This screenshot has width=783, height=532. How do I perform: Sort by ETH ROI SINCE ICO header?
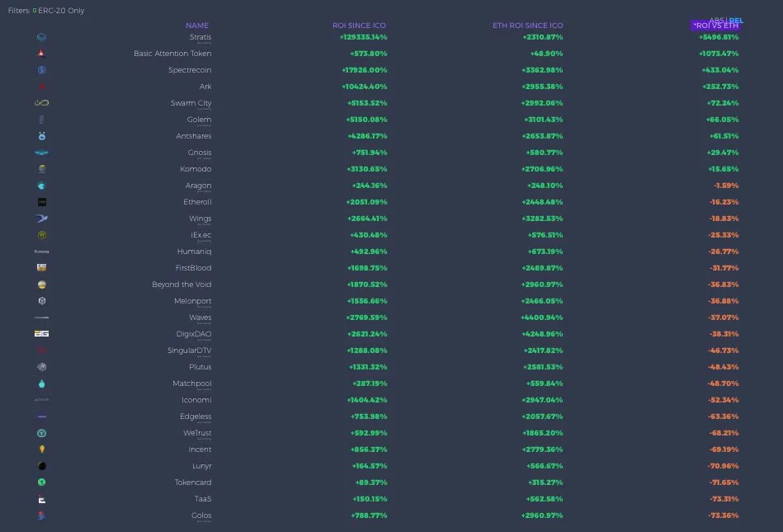point(528,26)
